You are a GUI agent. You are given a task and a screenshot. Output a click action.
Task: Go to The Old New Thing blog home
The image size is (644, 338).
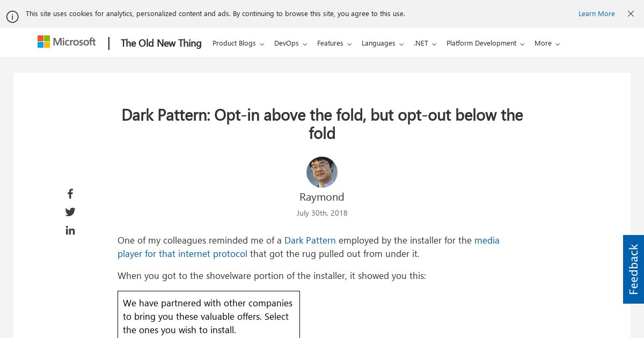click(161, 43)
